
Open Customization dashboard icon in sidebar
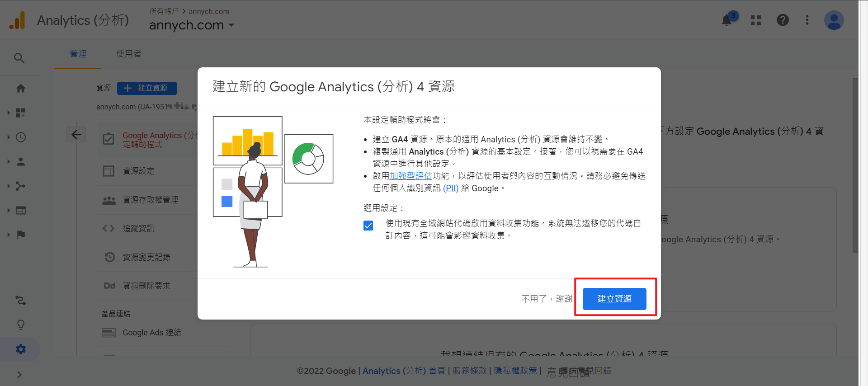click(21, 113)
